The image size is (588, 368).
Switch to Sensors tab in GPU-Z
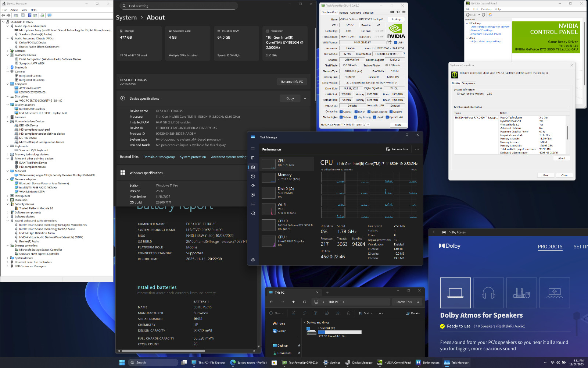(x=344, y=13)
